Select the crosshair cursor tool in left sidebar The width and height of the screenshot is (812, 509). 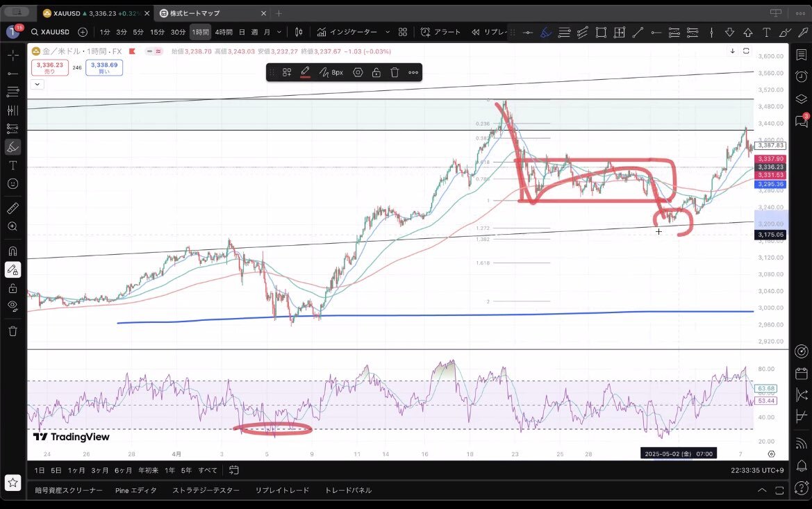(13, 55)
